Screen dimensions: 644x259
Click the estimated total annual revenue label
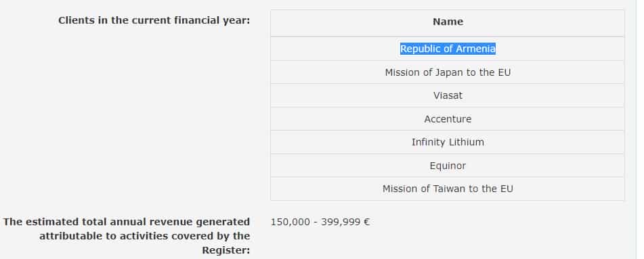coord(127,235)
